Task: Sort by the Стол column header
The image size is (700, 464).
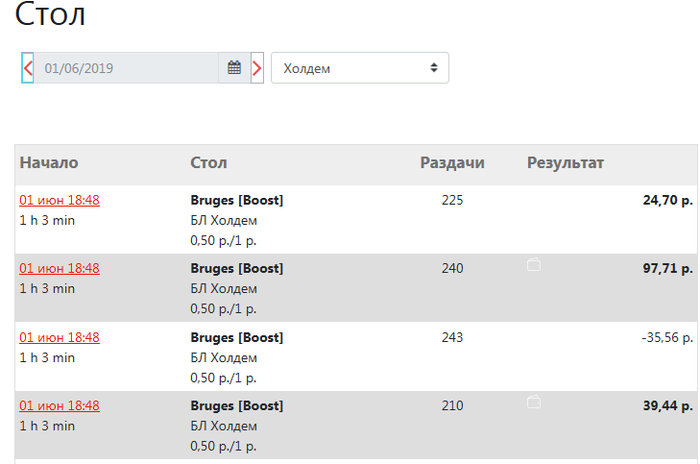Action: click(208, 163)
